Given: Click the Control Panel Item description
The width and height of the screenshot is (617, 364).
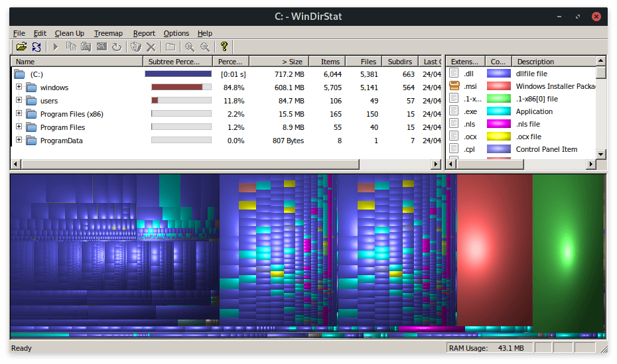Looking at the screenshot, I should click(547, 149).
